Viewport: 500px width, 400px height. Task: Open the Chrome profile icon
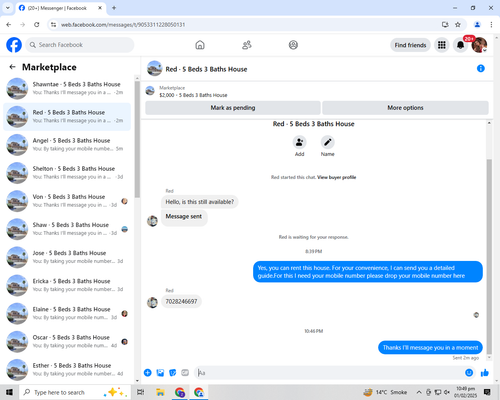(477, 25)
